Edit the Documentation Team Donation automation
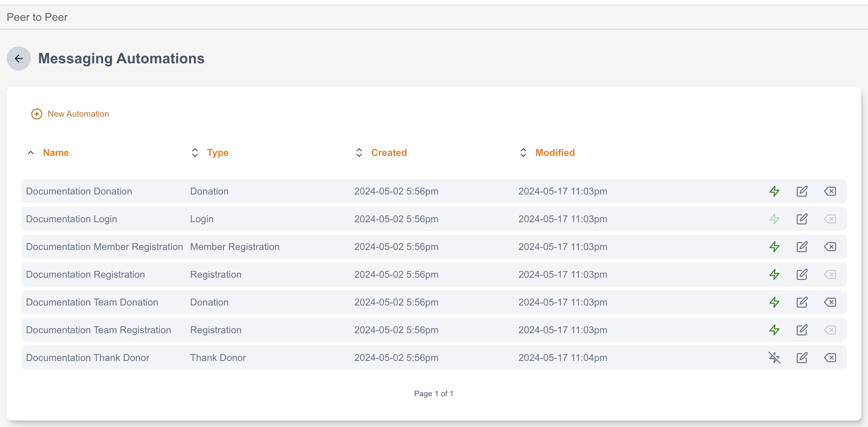The width and height of the screenshot is (868, 427). coord(802,302)
